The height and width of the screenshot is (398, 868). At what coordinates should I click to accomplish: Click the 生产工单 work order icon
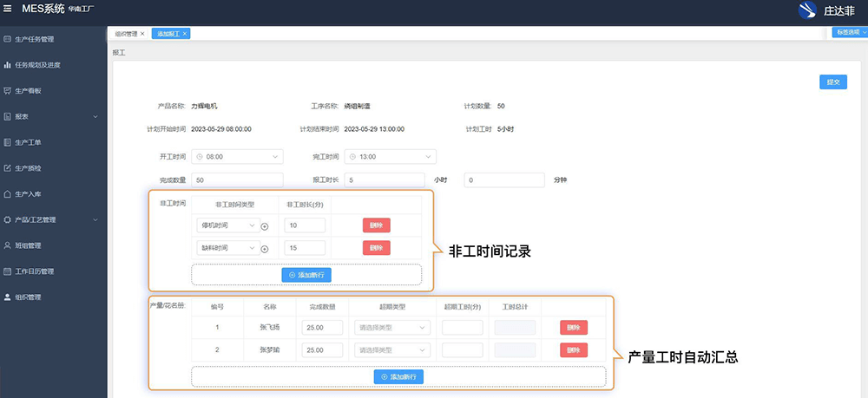tap(7, 142)
